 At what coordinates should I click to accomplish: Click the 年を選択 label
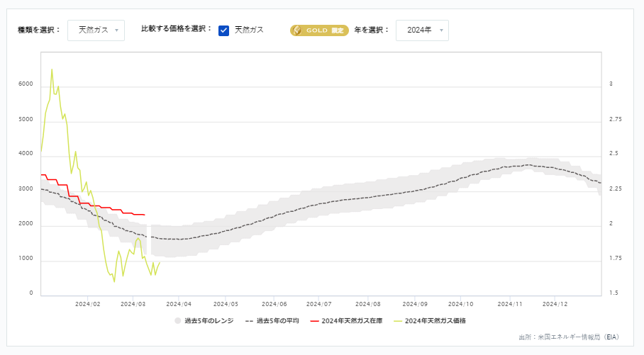tap(372, 30)
